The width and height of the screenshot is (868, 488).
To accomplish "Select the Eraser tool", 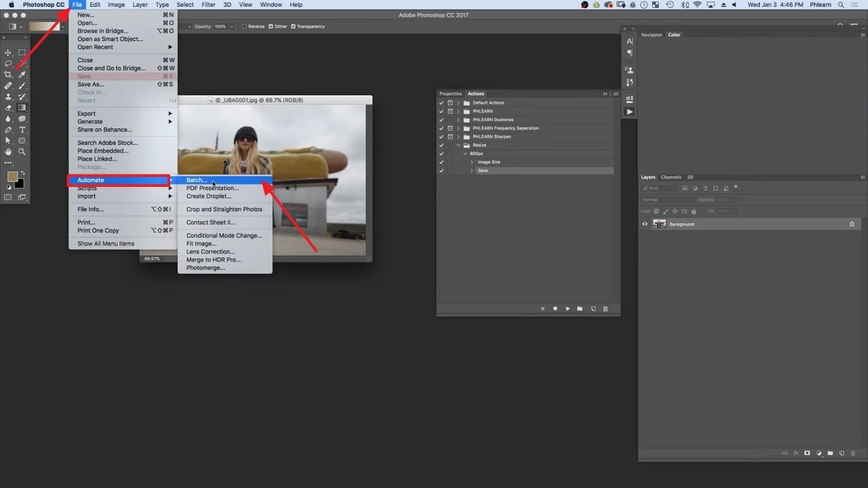I will 8,107.
